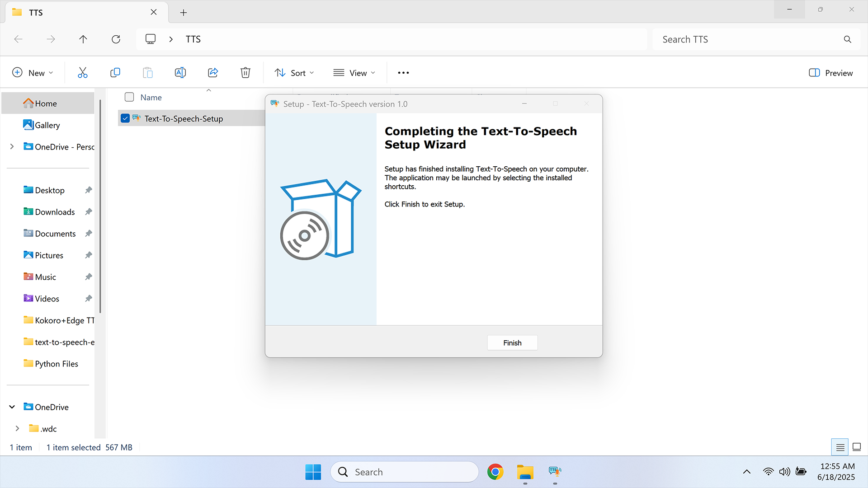Switch to details layout in status bar
Image resolution: width=868 pixels, height=488 pixels.
coord(840,447)
